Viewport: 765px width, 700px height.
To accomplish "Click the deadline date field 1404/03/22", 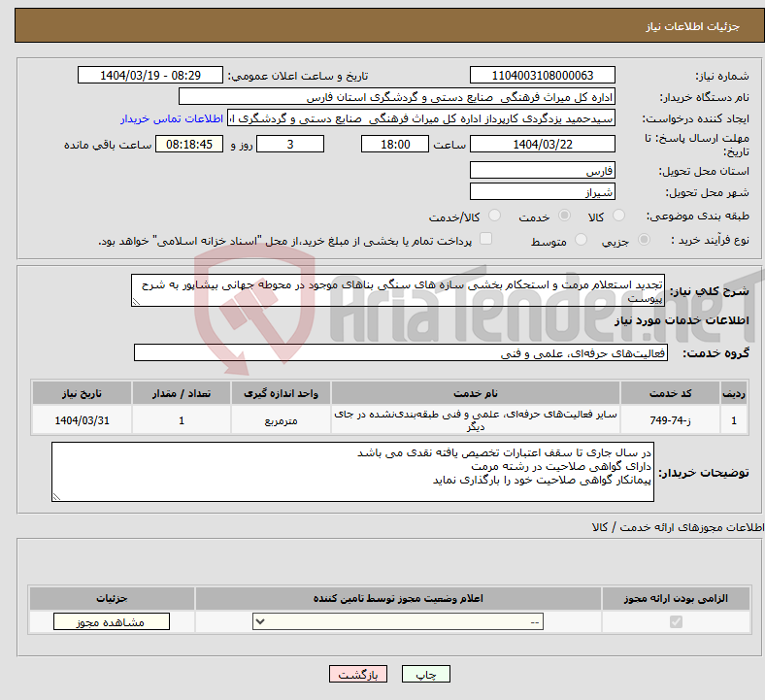I will pyautogui.click(x=542, y=144).
